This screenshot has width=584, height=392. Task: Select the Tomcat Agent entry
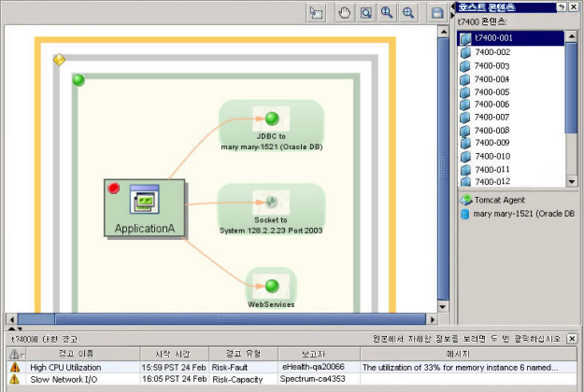(500, 200)
